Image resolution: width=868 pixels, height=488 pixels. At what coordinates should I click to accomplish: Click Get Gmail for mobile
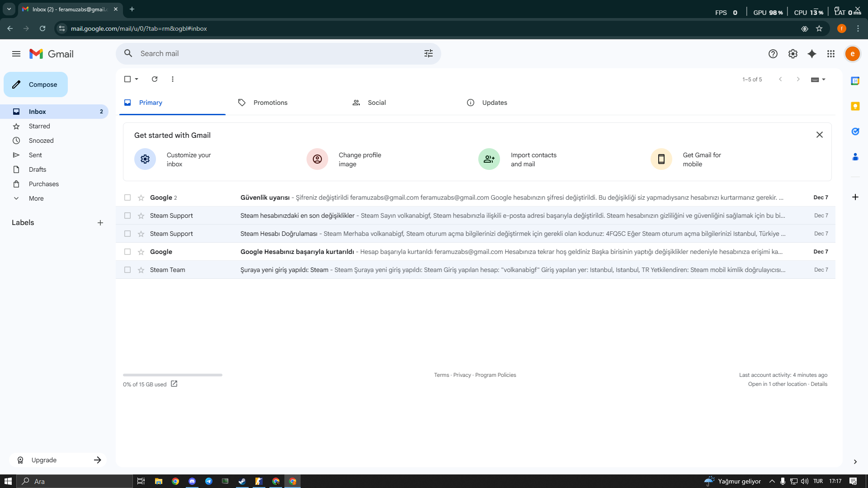(x=686, y=159)
